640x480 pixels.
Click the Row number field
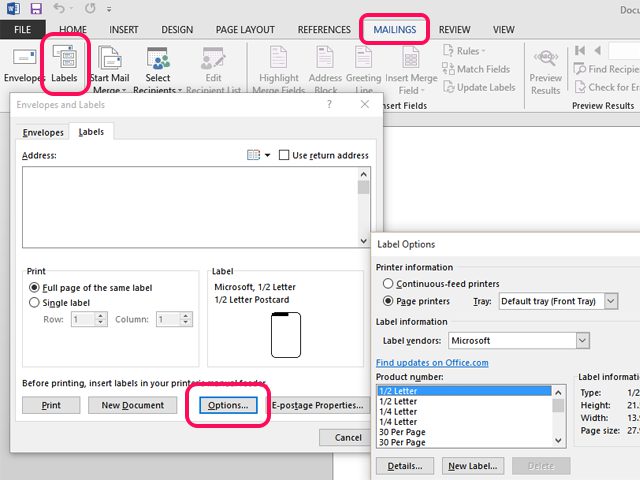(x=83, y=319)
